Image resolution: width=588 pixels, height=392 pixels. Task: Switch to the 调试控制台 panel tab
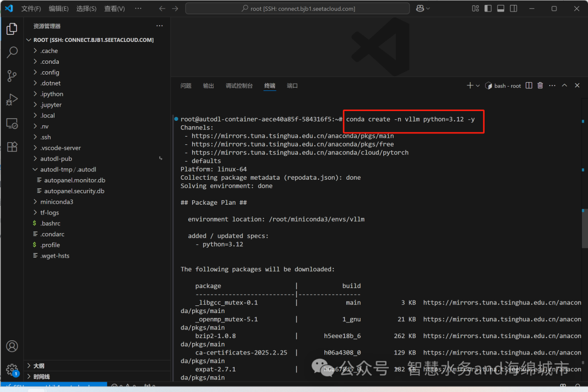tap(239, 86)
